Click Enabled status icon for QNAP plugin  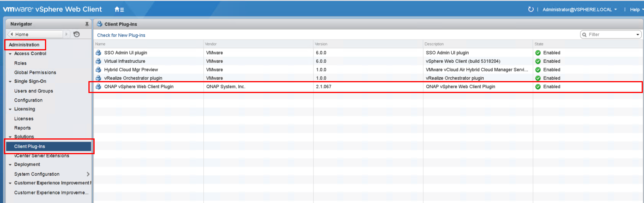(x=538, y=87)
